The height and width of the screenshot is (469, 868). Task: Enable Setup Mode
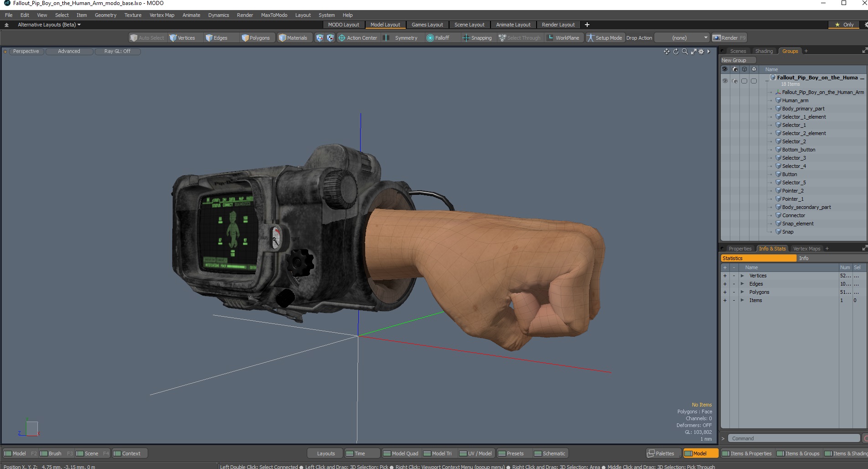click(x=604, y=38)
